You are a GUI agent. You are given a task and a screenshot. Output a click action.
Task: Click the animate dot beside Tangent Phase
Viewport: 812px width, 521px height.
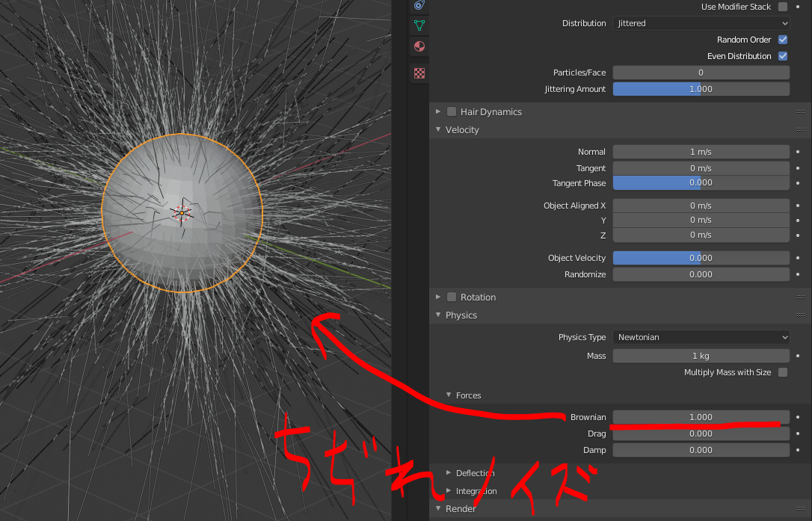(798, 183)
